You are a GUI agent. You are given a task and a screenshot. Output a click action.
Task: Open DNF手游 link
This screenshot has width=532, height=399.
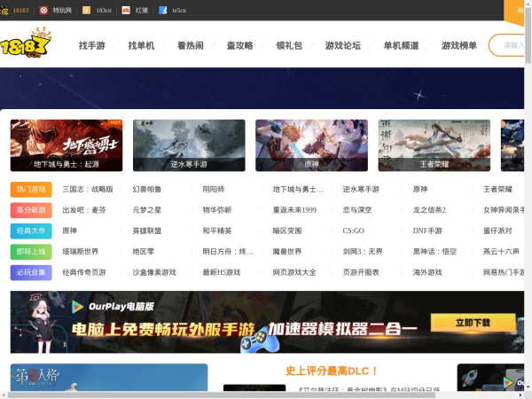pyautogui.click(x=427, y=231)
